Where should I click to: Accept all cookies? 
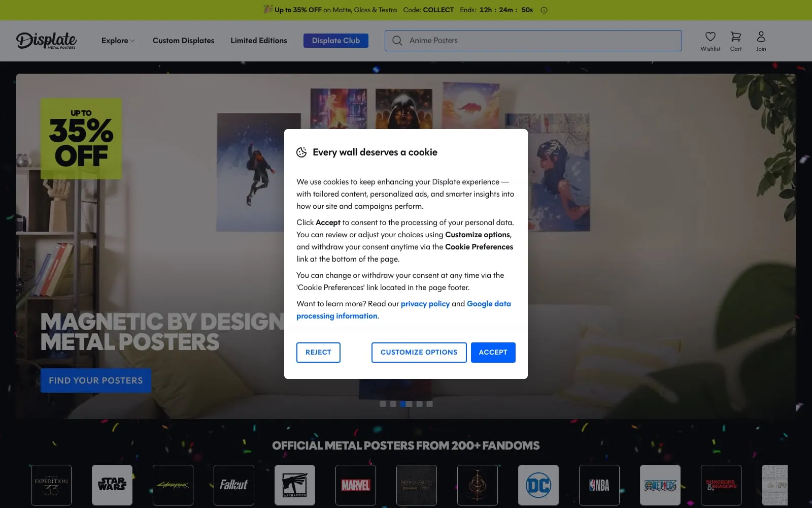pos(493,353)
